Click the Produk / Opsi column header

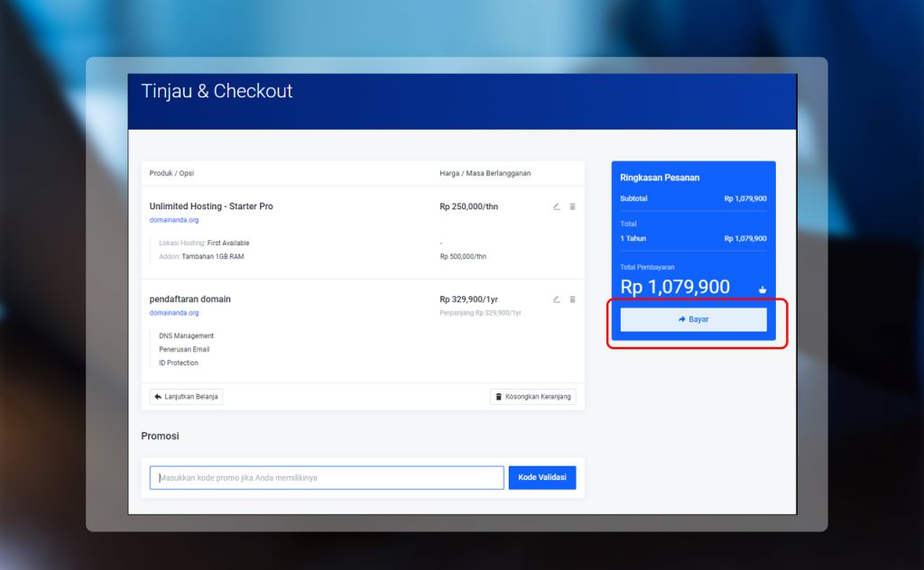[171, 173]
